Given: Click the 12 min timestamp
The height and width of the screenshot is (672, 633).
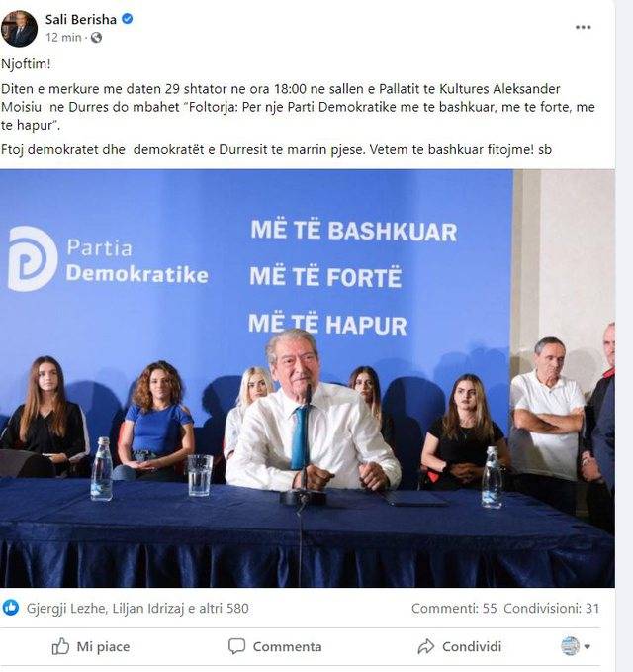Looking at the screenshot, I should 63,38.
